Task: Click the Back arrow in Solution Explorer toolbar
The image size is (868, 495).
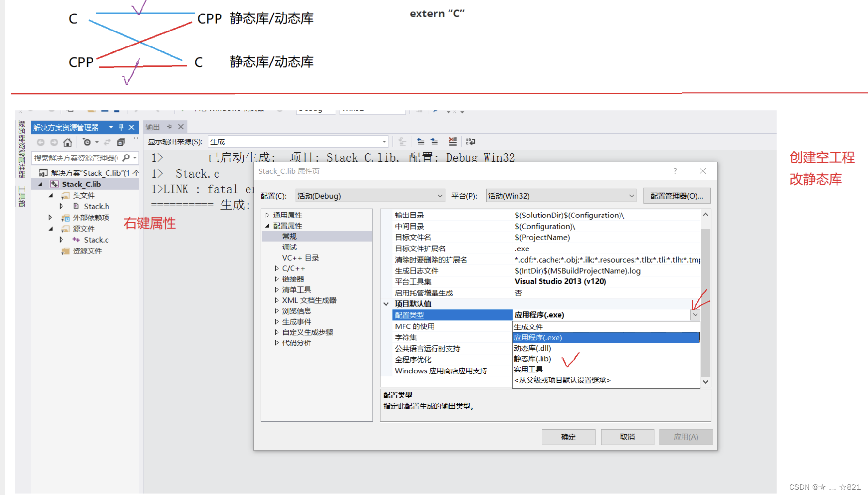Action: pyautogui.click(x=41, y=142)
